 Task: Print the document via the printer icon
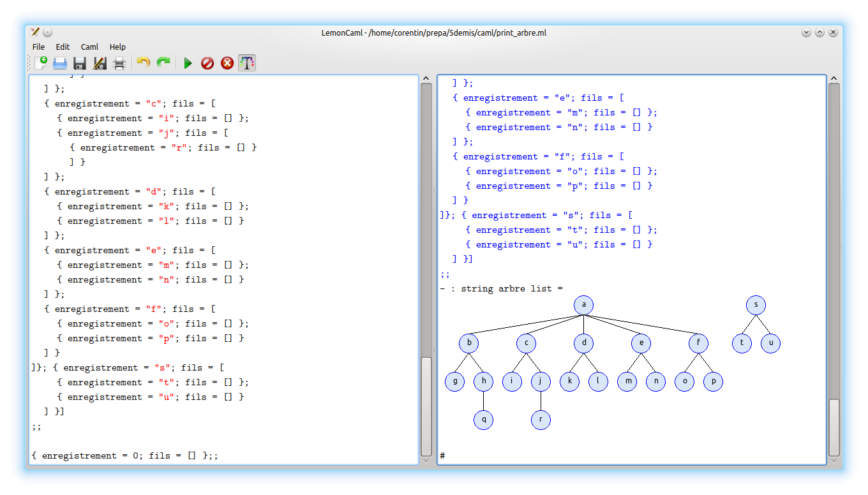119,63
